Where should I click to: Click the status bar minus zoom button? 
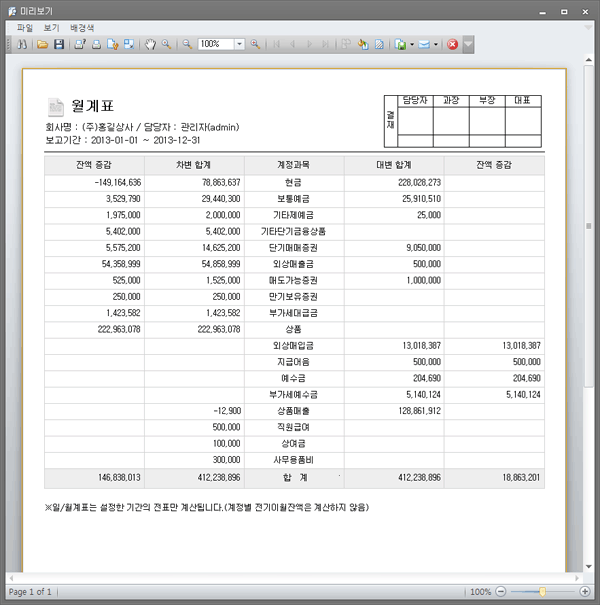(x=502, y=592)
